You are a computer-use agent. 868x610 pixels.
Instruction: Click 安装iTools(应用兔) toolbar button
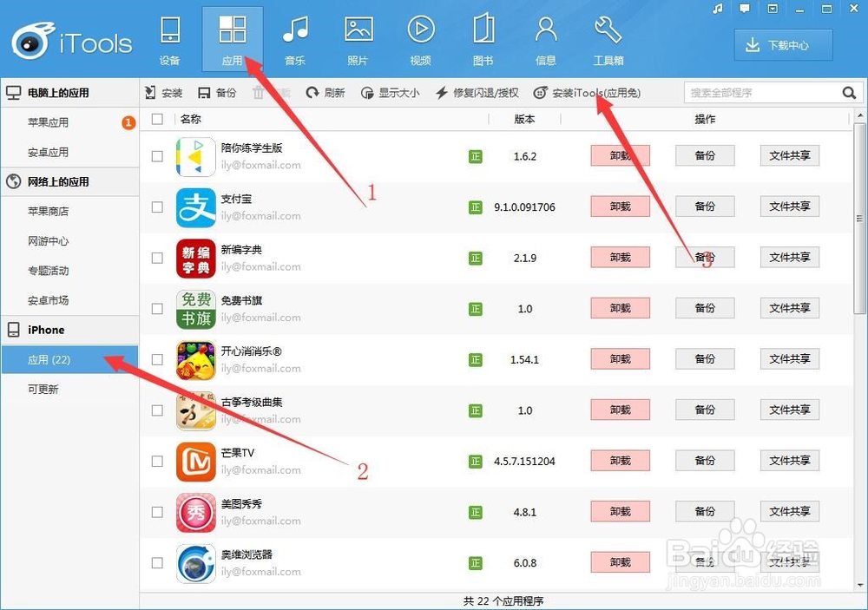tap(588, 93)
